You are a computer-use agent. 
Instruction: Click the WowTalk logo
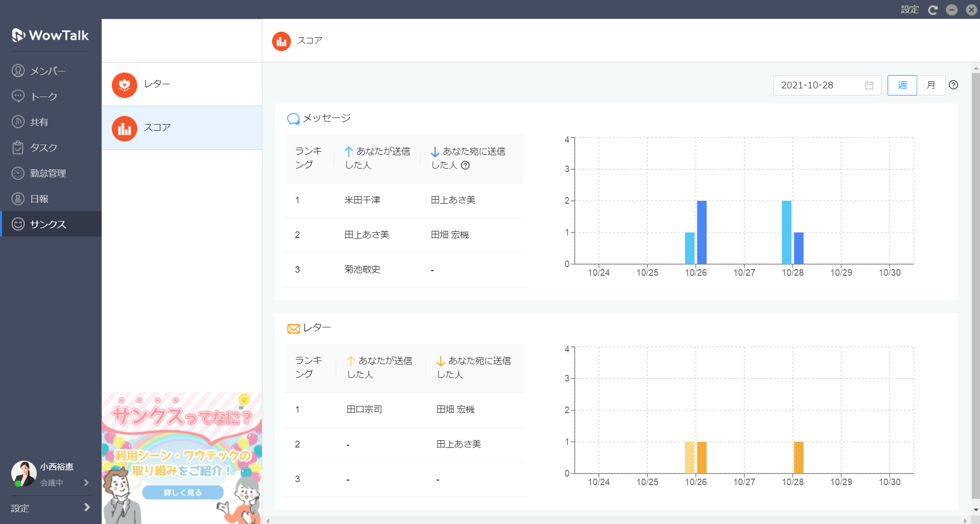point(50,35)
